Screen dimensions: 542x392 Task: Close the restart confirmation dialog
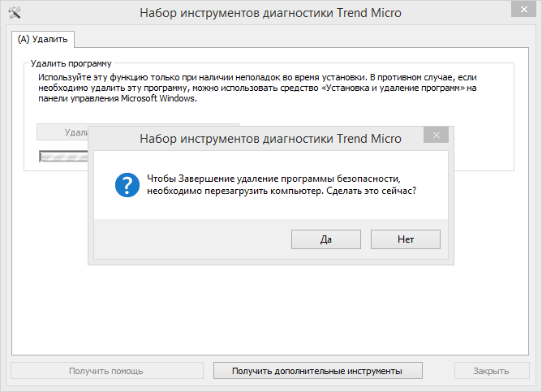[x=437, y=135]
